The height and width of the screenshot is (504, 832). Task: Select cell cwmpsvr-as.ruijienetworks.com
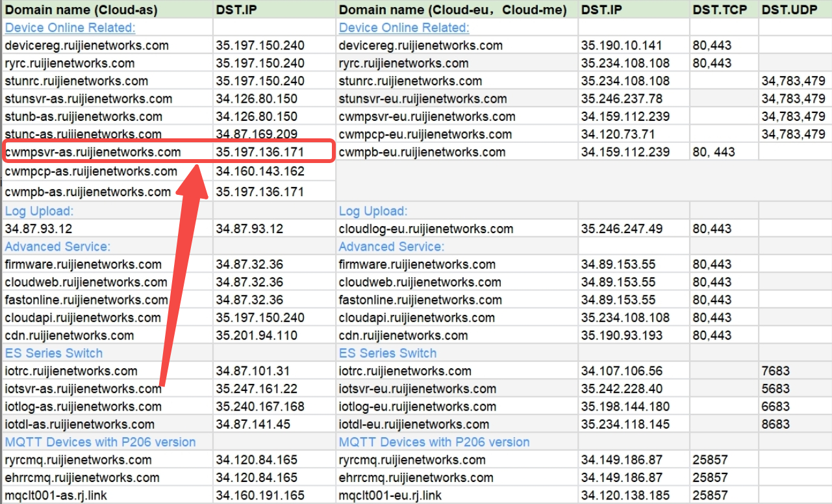pyautogui.click(x=107, y=152)
